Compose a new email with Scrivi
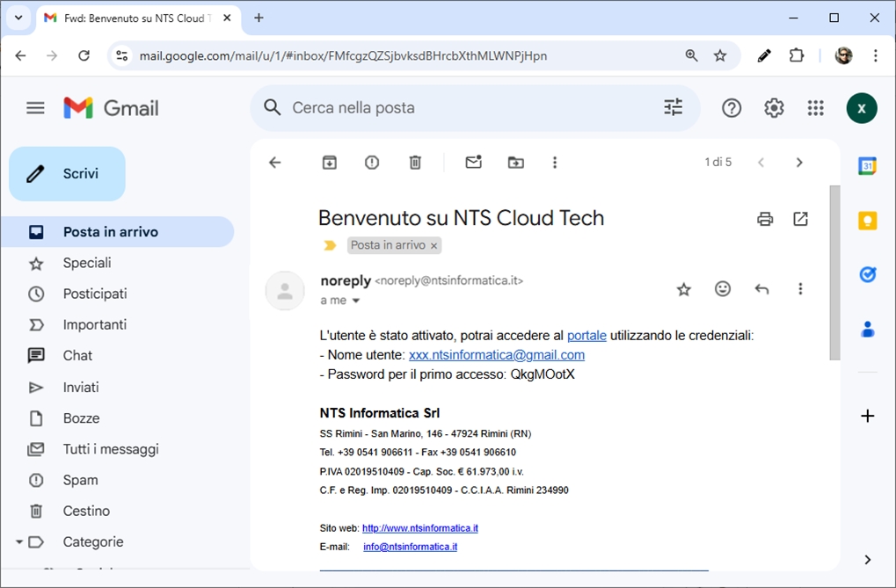The image size is (896, 588). coord(67,174)
